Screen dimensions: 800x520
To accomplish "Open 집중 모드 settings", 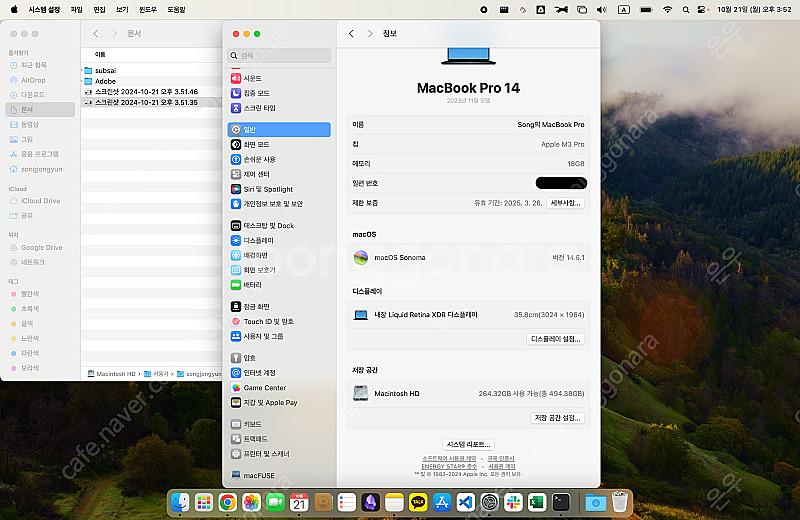I will [250, 93].
